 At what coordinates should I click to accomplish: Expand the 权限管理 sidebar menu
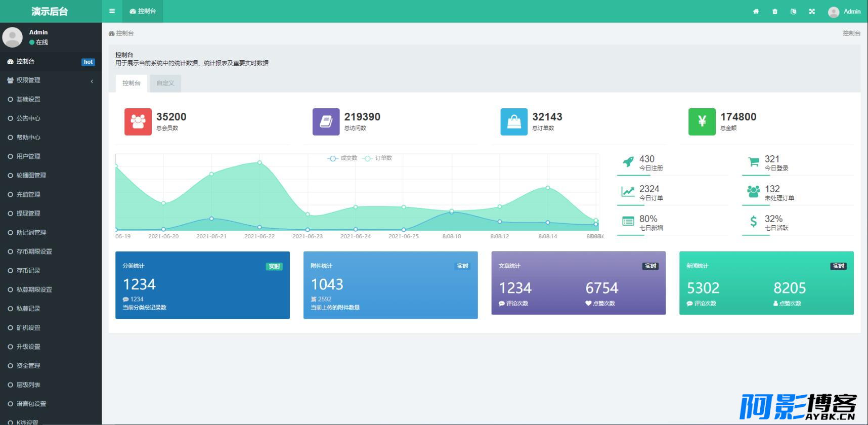coord(51,80)
